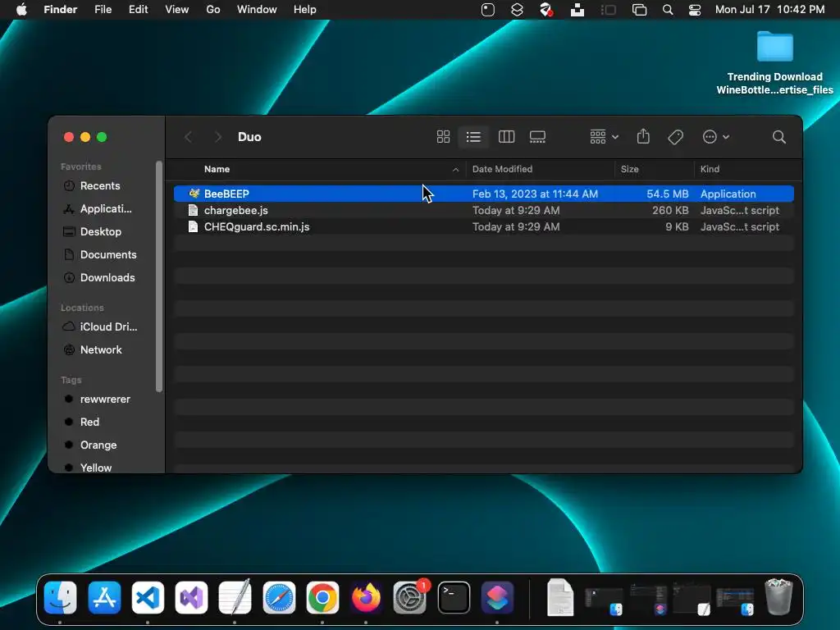Open the View menu
This screenshot has height=630, width=840.
pos(177,10)
